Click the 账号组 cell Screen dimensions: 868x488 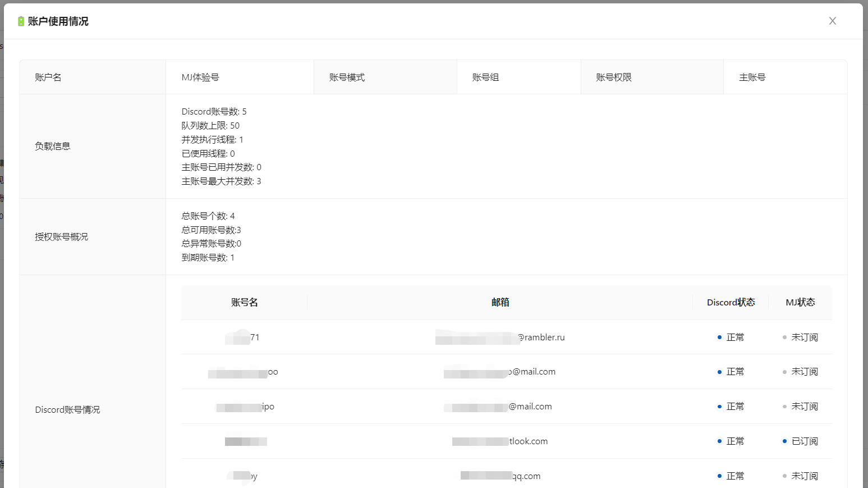point(485,77)
